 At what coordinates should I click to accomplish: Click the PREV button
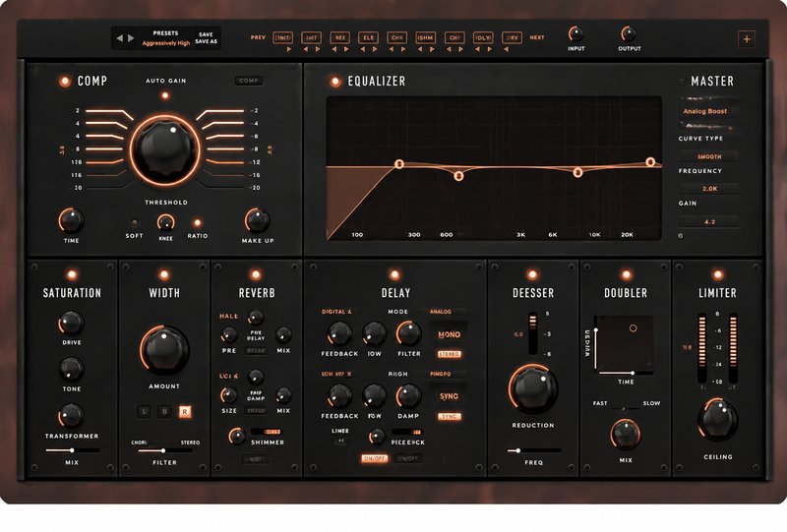pos(258,37)
